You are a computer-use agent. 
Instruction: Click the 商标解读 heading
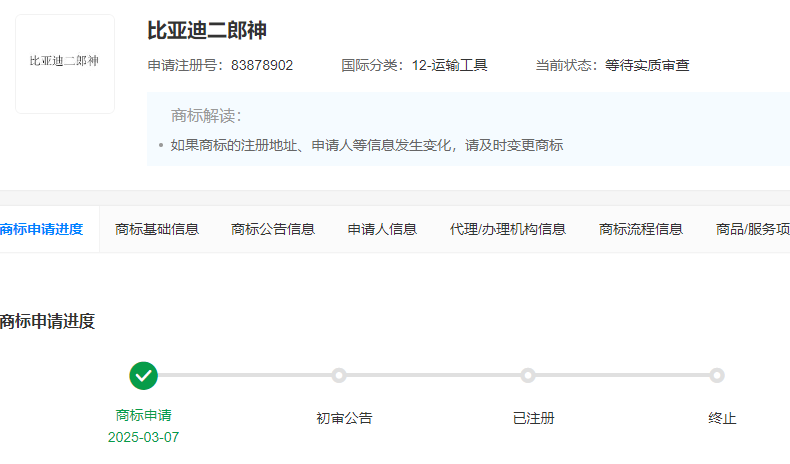point(206,116)
